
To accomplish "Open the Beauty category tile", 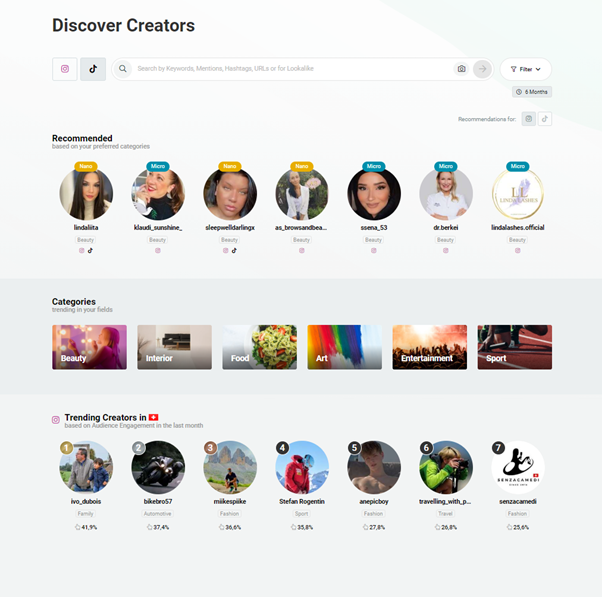I will click(89, 347).
